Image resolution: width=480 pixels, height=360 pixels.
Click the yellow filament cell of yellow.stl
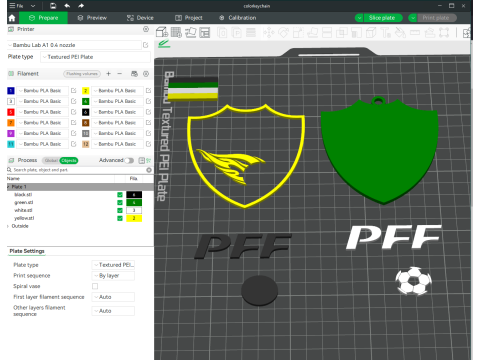[x=134, y=218]
